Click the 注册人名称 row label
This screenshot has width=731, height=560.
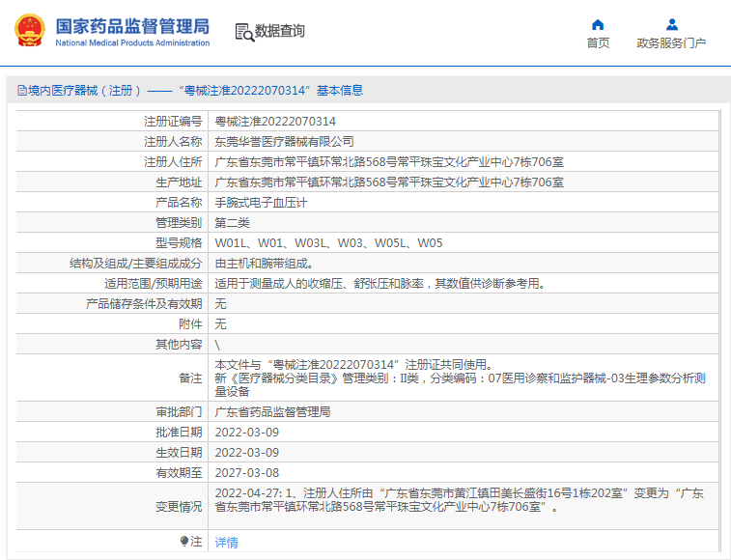173,142
